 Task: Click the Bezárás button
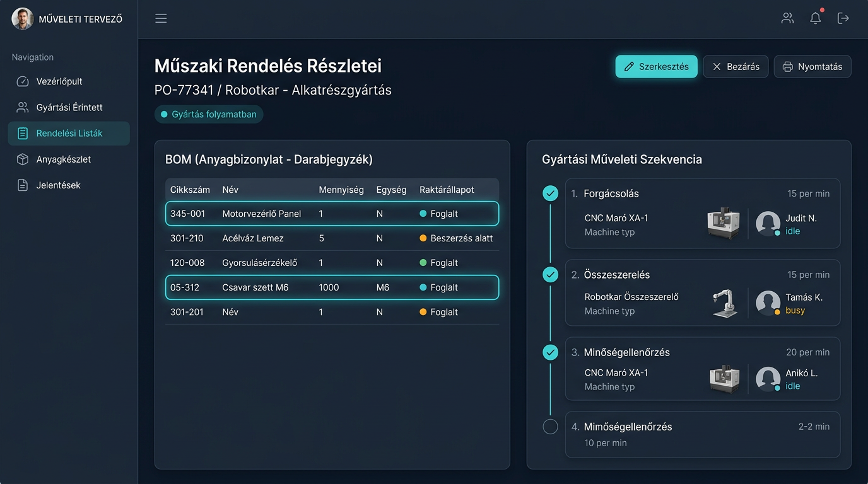pos(736,66)
